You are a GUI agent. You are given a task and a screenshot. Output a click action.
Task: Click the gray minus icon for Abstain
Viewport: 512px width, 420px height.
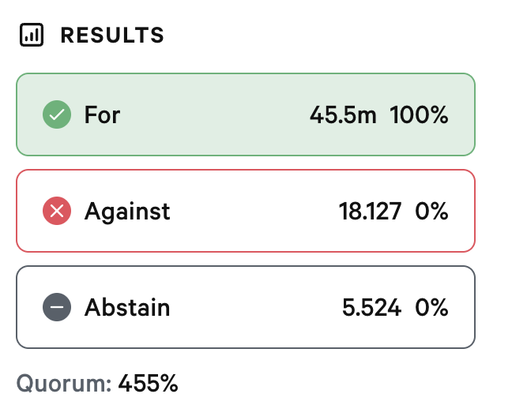[57, 307]
